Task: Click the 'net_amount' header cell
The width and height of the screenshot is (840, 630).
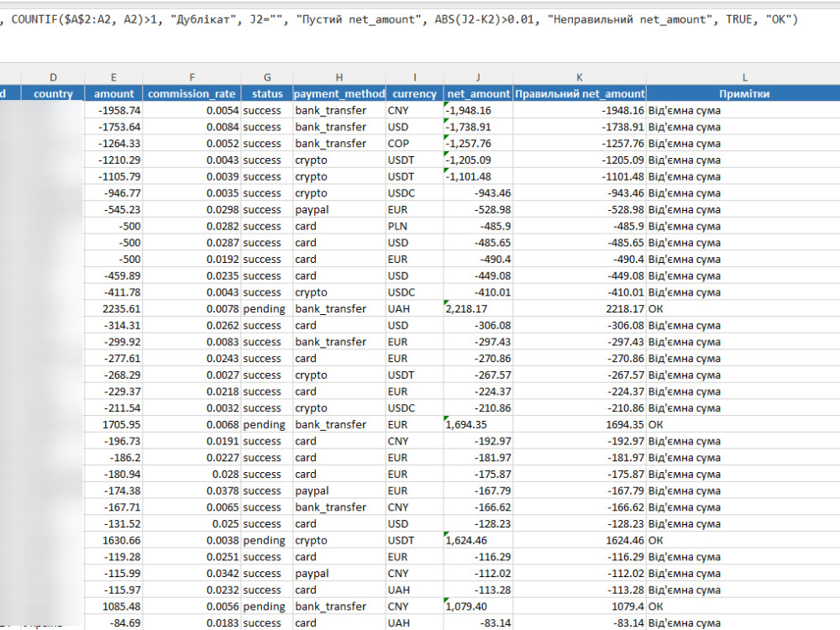Action: coord(478,94)
